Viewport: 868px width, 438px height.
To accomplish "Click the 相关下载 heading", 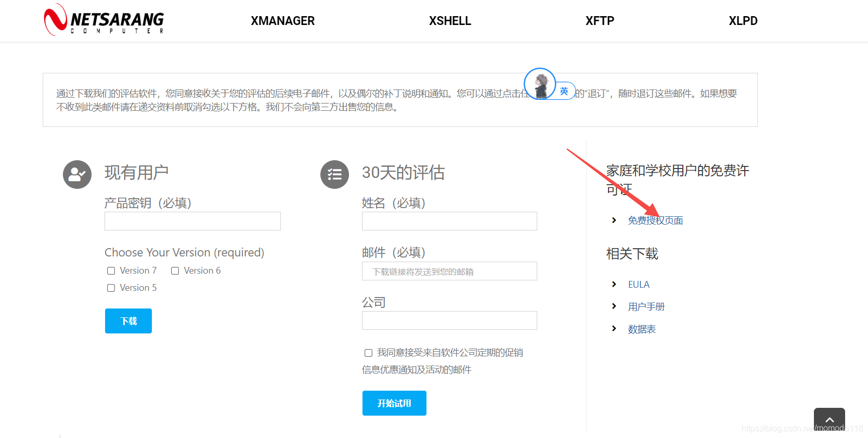I will pyautogui.click(x=632, y=254).
